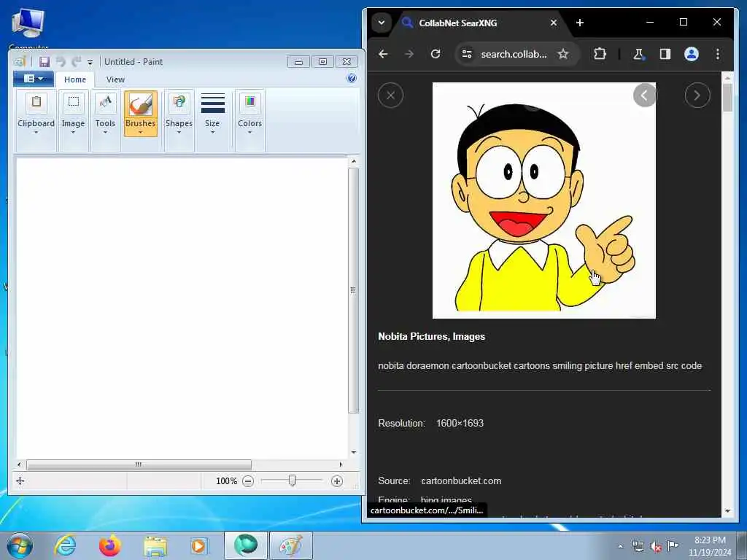Open a new browser tab with plus button
747x560 pixels.
[x=580, y=23]
